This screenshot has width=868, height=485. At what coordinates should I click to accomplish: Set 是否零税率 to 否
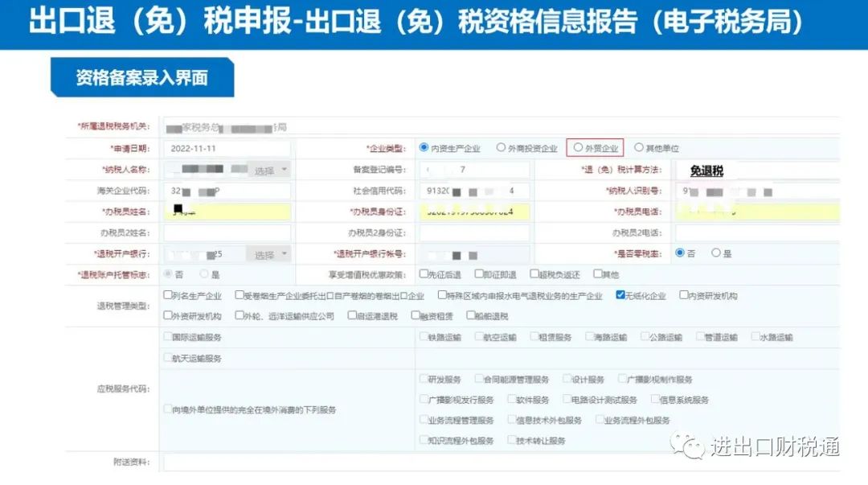[x=680, y=253]
